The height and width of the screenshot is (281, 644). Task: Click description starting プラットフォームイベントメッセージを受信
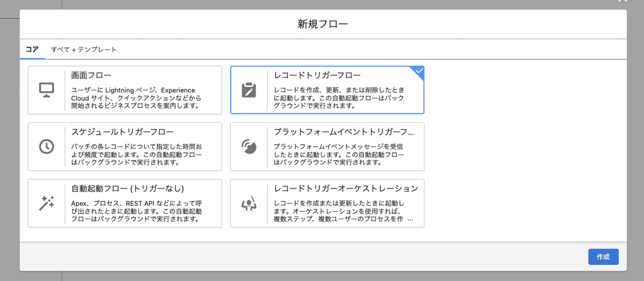click(339, 154)
